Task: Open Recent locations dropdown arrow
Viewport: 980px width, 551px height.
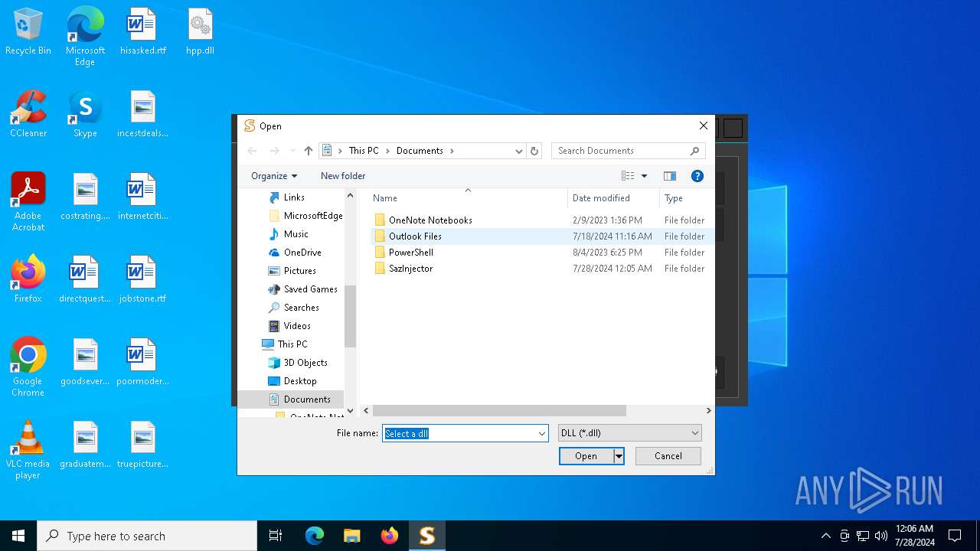Action: pos(292,151)
